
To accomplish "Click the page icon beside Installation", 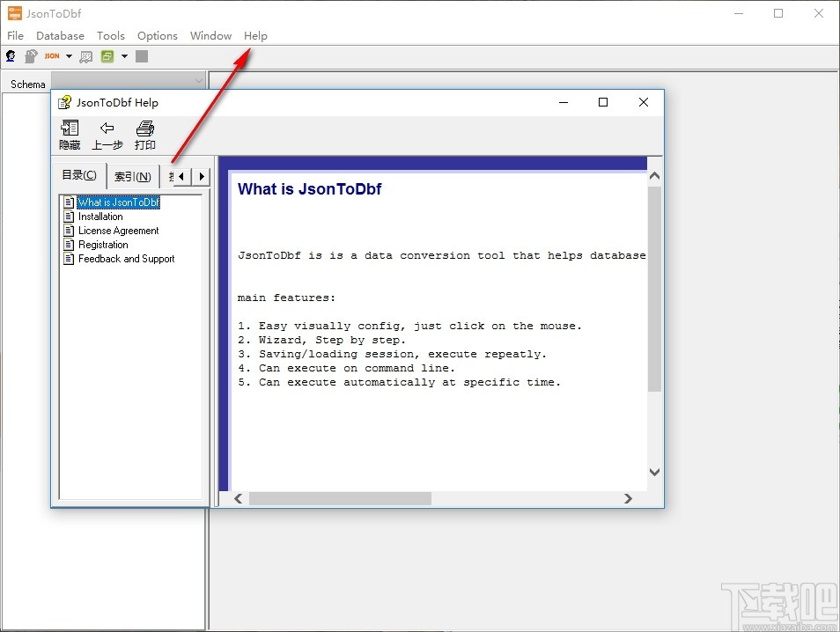I will point(69,217).
